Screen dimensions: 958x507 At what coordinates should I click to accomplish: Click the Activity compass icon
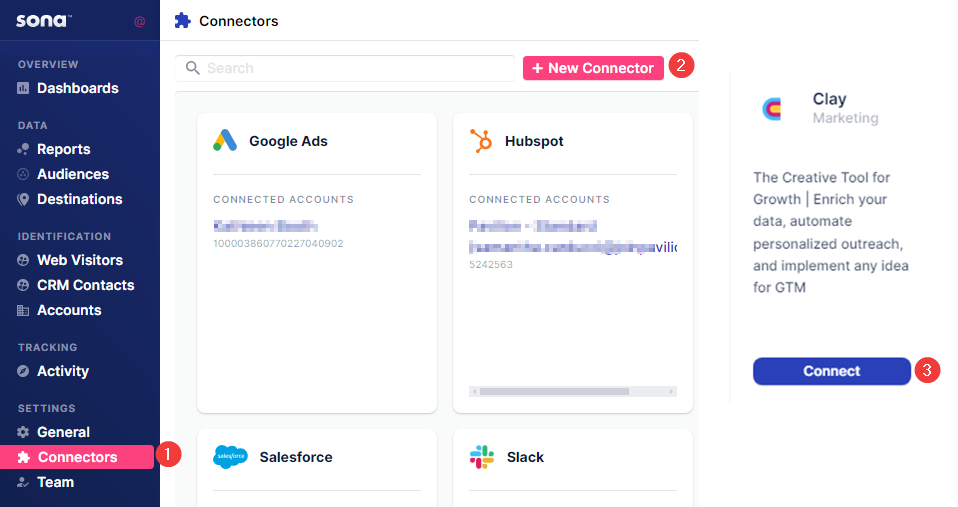[23, 371]
